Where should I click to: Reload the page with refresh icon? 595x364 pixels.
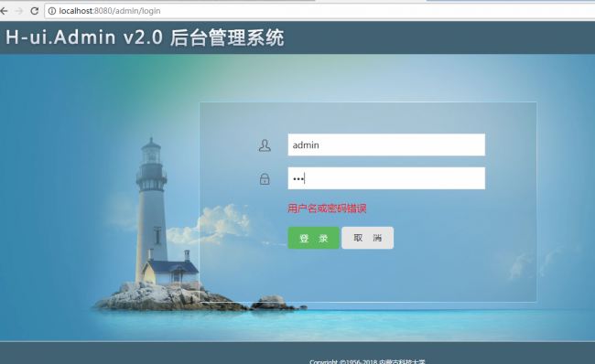(35, 11)
